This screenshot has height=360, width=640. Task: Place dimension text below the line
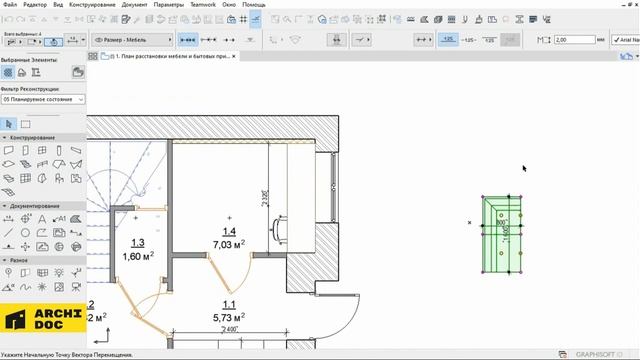(489, 40)
